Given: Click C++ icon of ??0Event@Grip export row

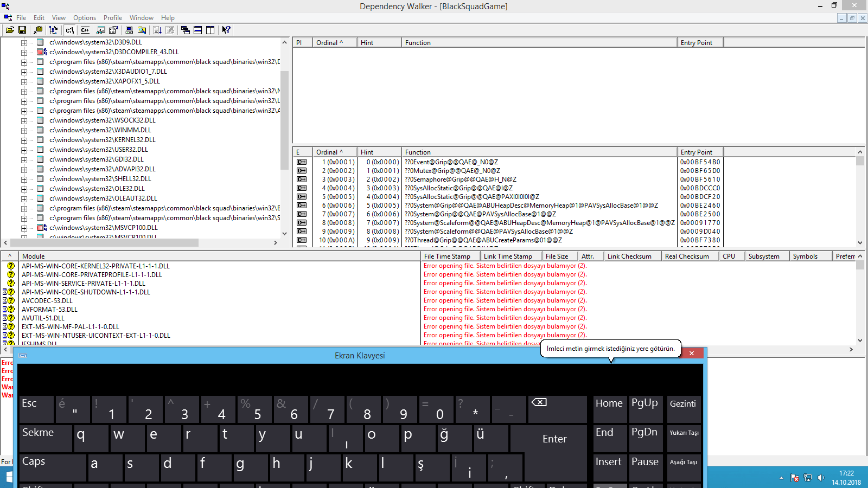Looking at the screenshot, I should [x=302, y=162].
